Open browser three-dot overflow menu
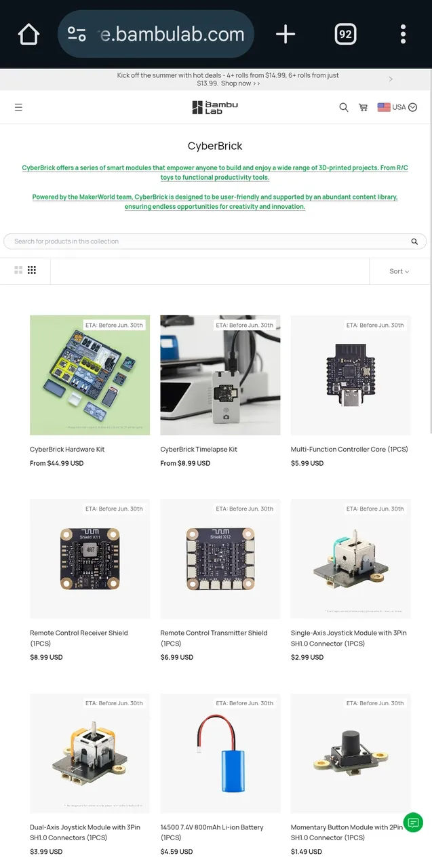Screen dimensions: 432x868 (403, 34)
